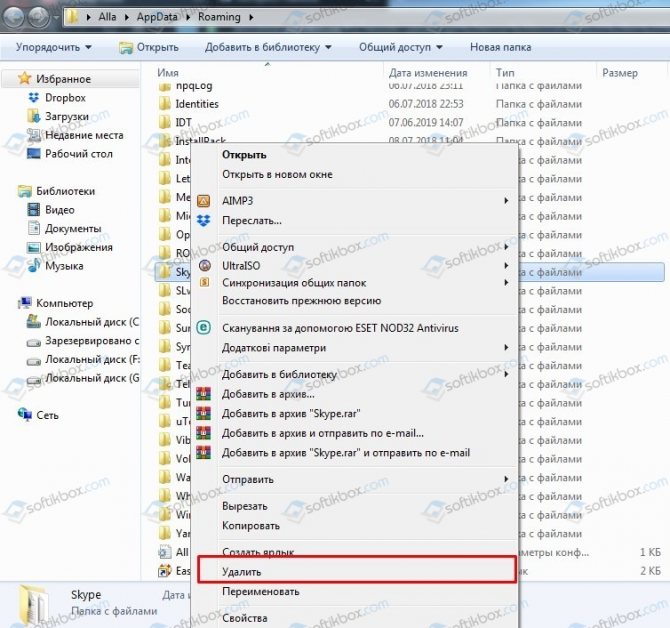Expand the Общий доступ context submenu
Image resolution: width=670 pixels, height=628 pixels.
pyautogui.click(x=506, y=247)
